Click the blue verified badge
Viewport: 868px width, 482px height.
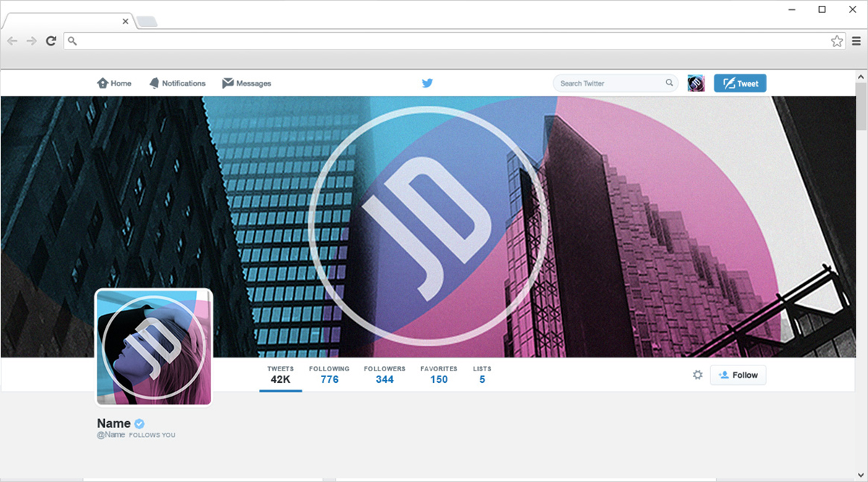[140, 423]
